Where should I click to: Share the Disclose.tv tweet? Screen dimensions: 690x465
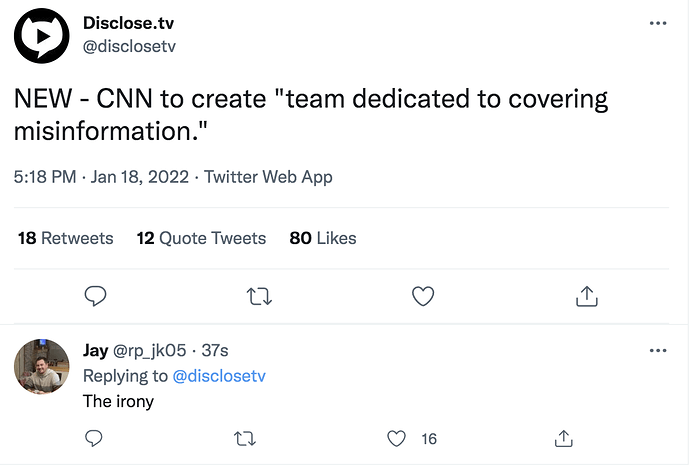(x=587, y=296)
